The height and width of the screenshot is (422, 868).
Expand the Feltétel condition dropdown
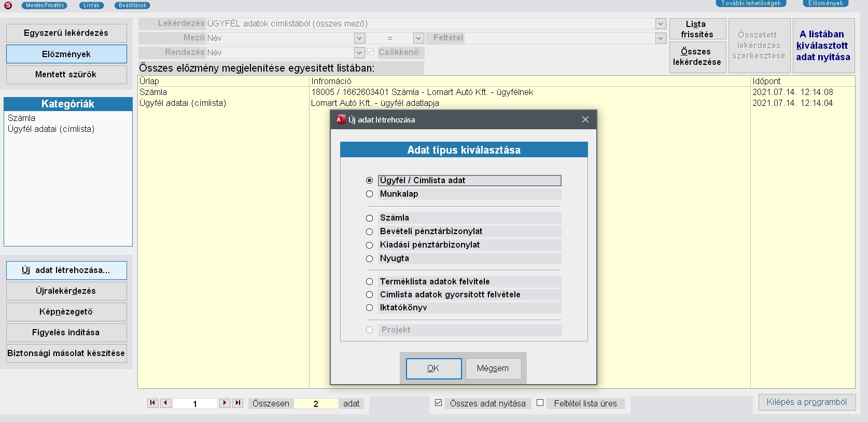[x=660, y=38]
